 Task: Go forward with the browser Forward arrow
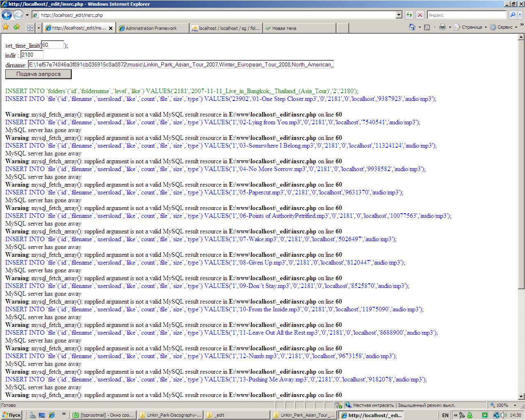coord(18,15)
